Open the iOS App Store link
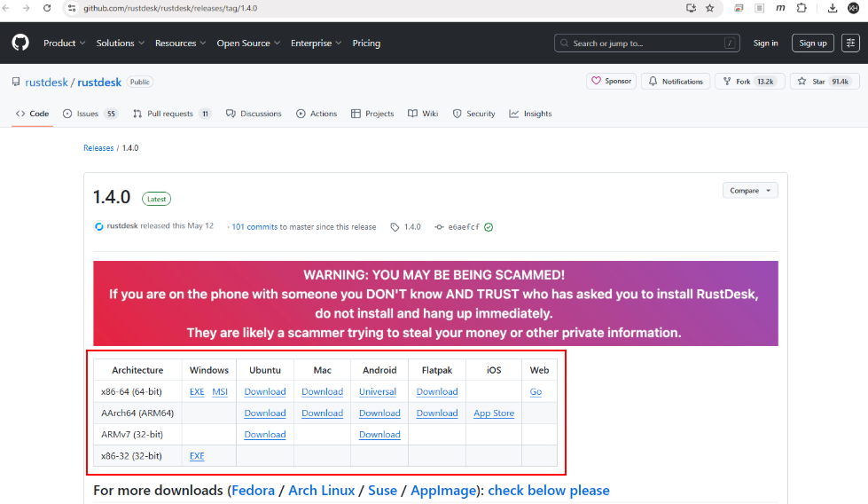Viewport: 868px width, 504px height. click(x=494, y=413)
